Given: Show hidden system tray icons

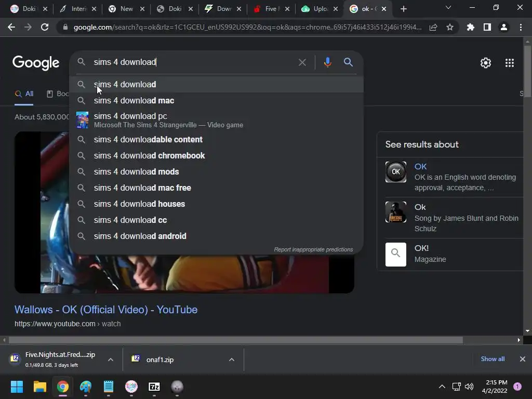Looking at the screenshot, I should [x=442, y=387].
